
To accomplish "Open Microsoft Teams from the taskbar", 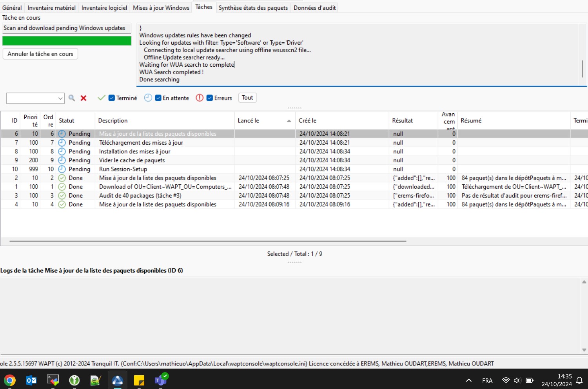I will [x=161, y=380].
